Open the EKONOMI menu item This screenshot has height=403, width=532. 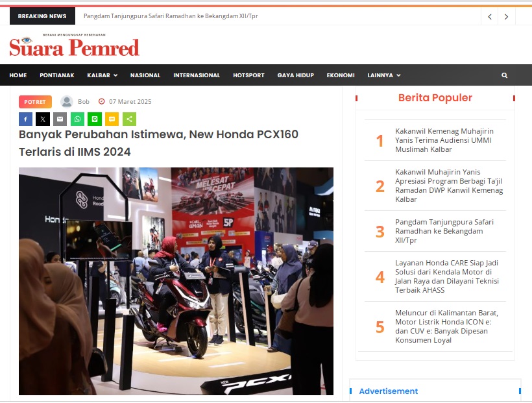pyautogui.click(x=341, y=75)
